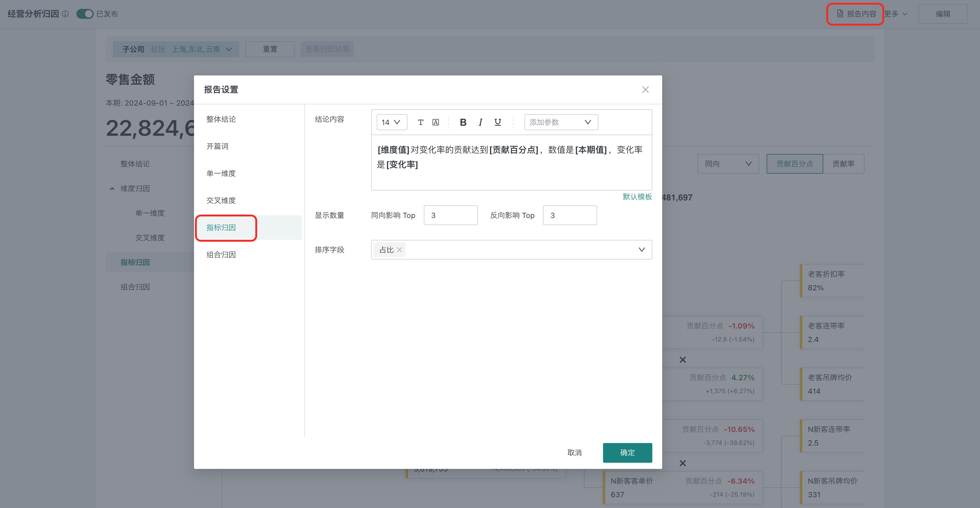Close the 报告设置 dialog
The height and width of the screenshot is (508, 980).
point(645,90)
